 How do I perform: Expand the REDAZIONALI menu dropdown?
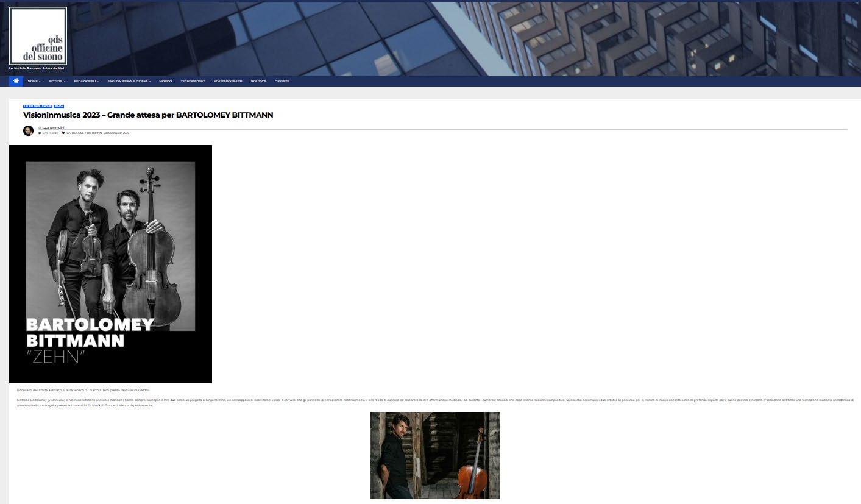(x=86, y=81)
